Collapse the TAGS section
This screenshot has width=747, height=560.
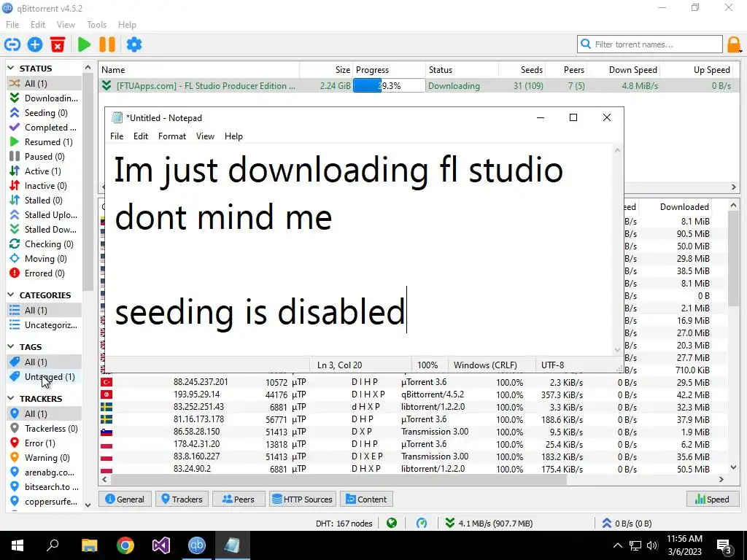[x=11, y=346]
